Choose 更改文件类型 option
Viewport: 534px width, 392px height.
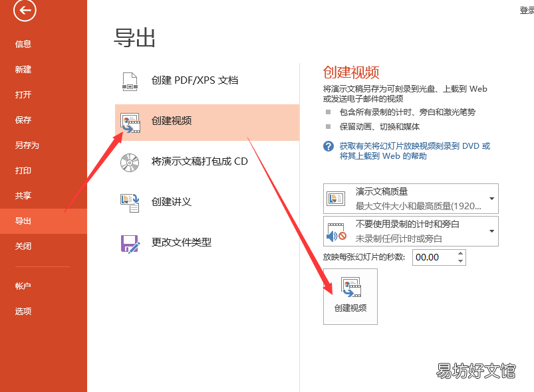coord(207,244)
